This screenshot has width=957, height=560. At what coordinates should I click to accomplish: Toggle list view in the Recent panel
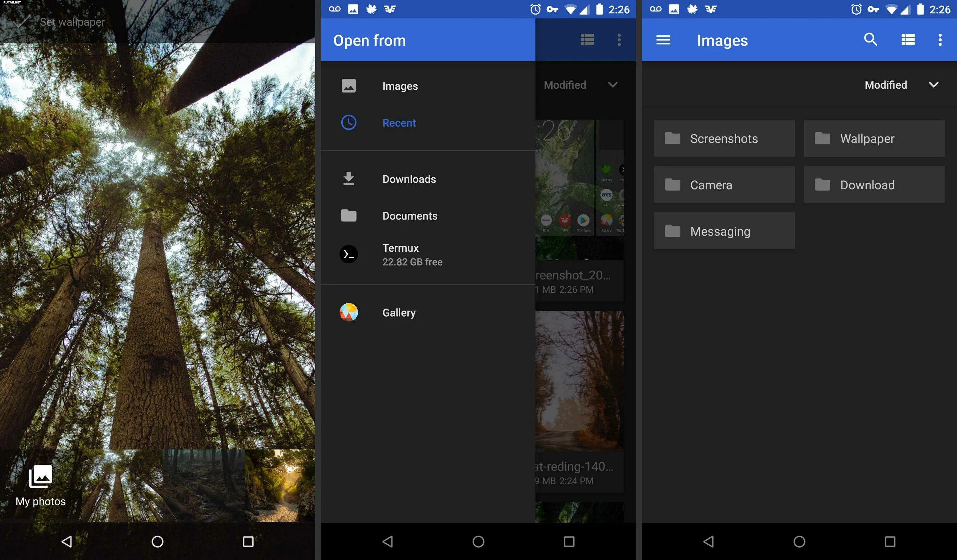586,39
